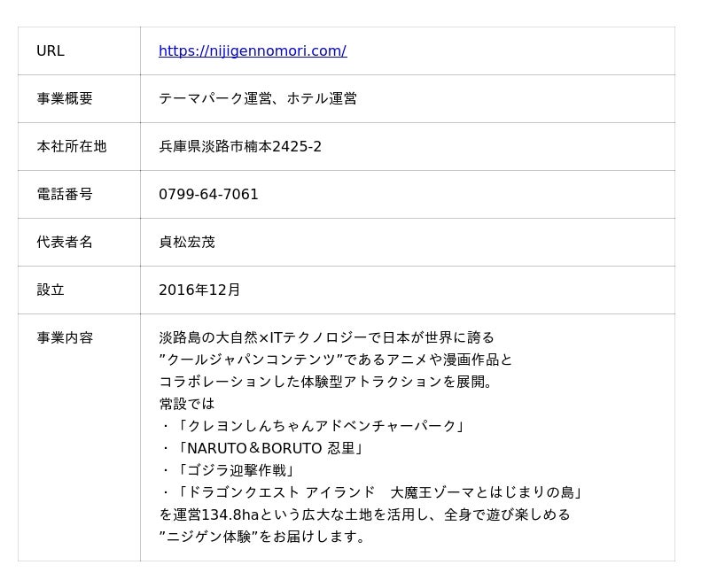Select representative name 貞松宏茂

(x=187, y=243)
